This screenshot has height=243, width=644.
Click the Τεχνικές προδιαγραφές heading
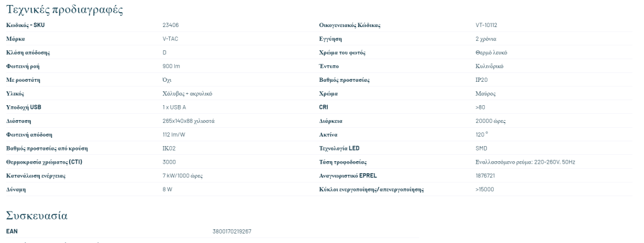65,9
